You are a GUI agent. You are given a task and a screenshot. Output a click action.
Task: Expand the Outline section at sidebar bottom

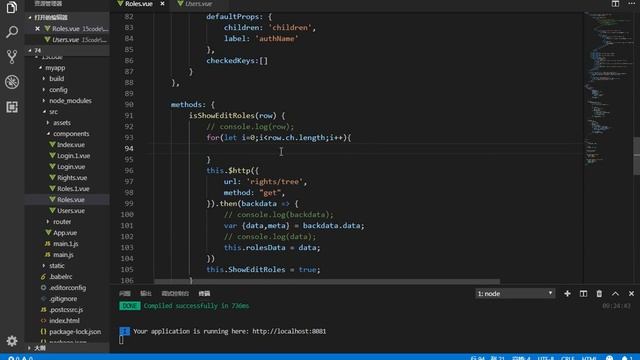point(29,348)
